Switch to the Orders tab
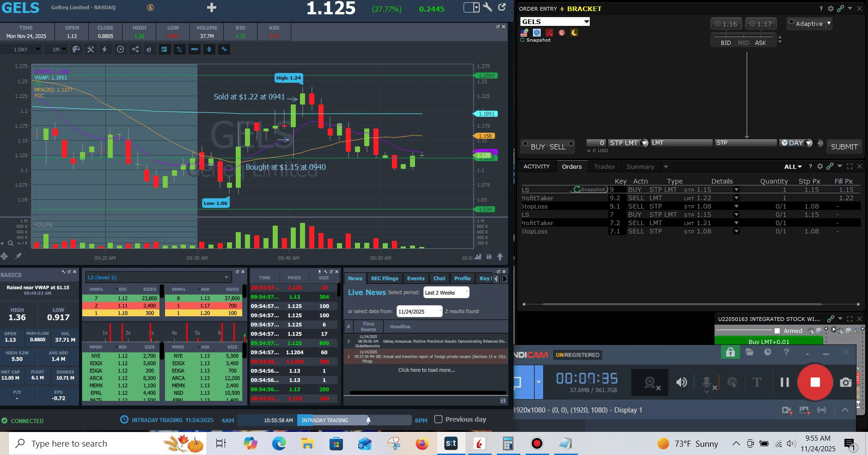 tap(572, 166)
